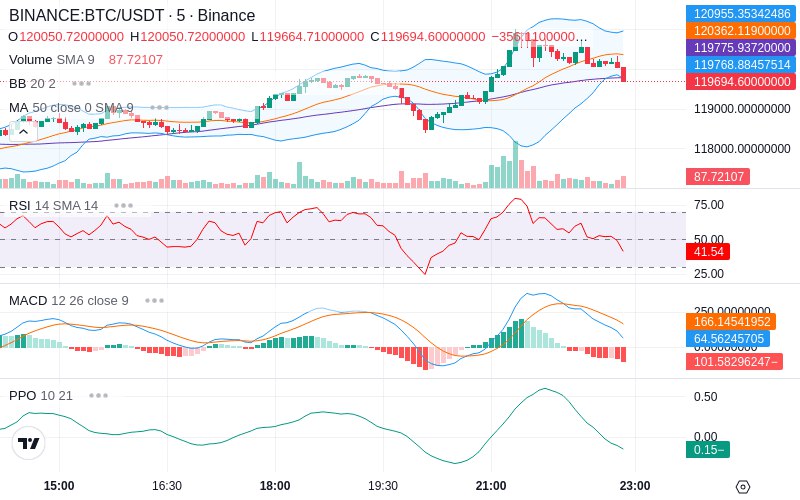This screenshot has width=800, height=500.
Task: Open the TradingView logo link
Action: click(x=29, y=443)
